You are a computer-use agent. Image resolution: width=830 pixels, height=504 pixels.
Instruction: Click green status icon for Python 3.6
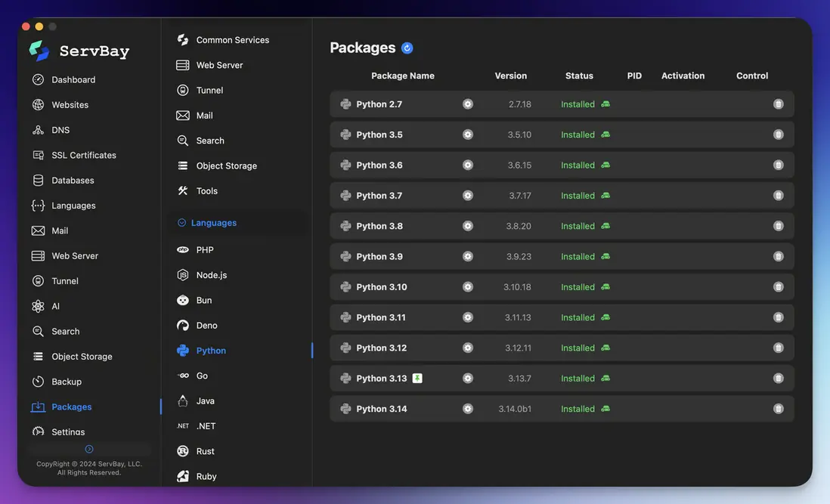coord(605,165)
